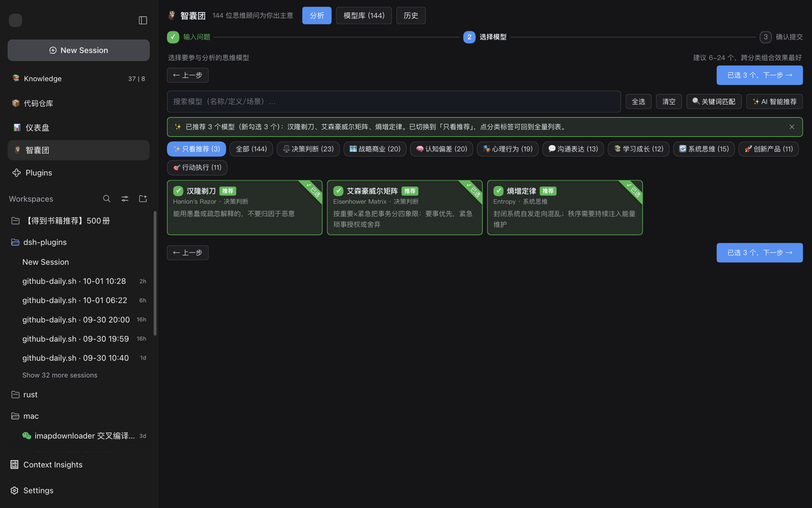Click the workspace list scrollbar
Image resolution: width=812 pixels, height=508 pixels.
tap(155, 274)
